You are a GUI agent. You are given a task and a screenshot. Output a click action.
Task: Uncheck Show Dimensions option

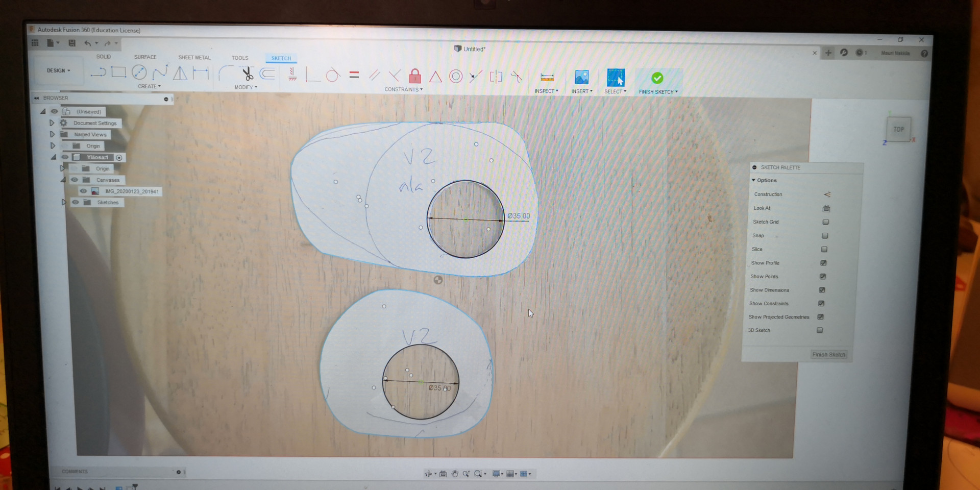click(822, 290)
